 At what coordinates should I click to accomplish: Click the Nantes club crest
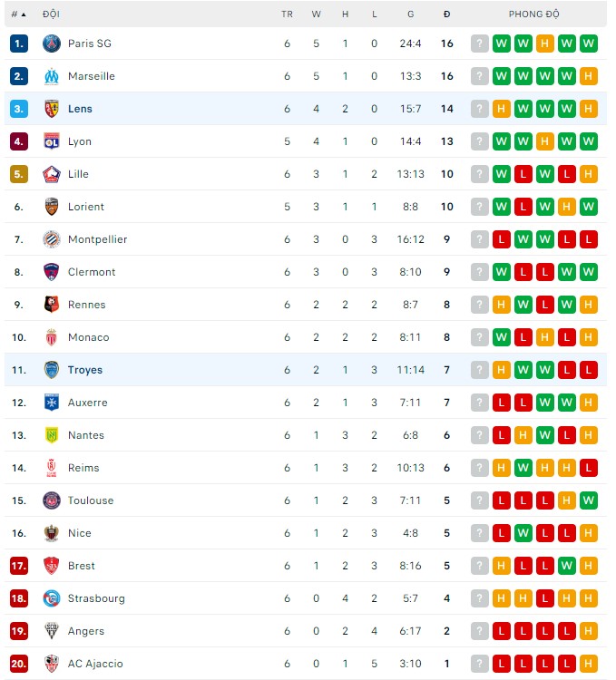[52, 435]
